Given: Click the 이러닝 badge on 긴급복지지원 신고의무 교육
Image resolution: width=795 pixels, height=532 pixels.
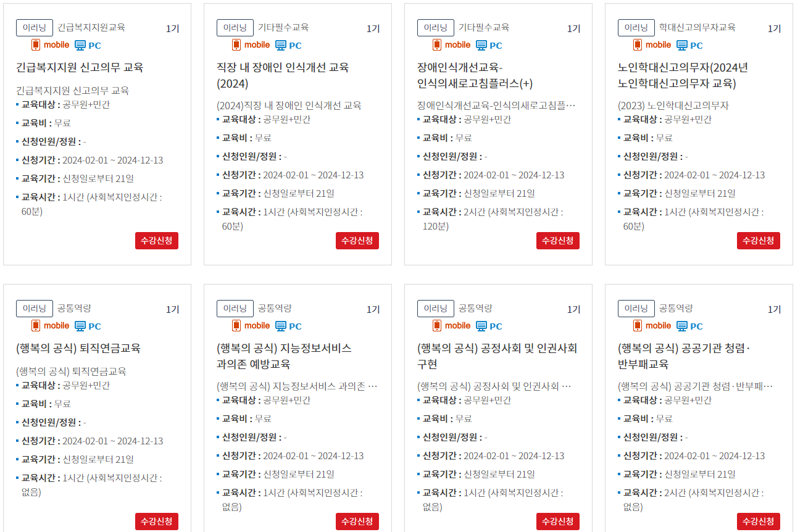Looking at the screenshot, I should (x=33, y=27).
